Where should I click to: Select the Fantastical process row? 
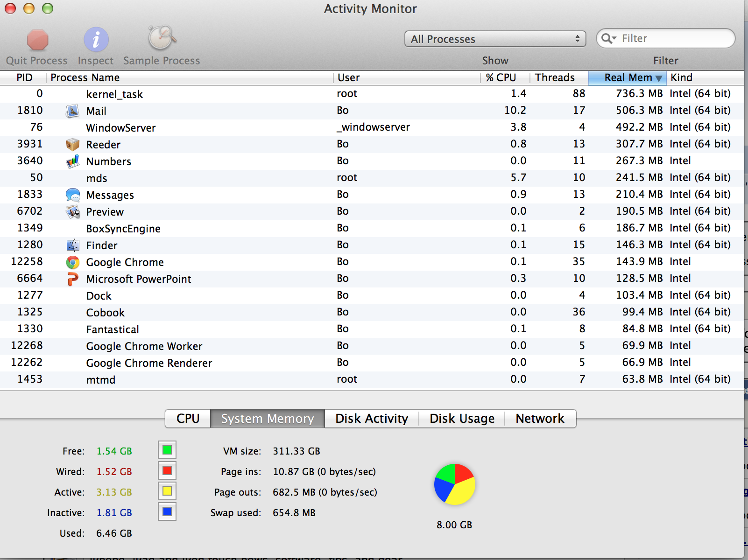click(372, 329)
